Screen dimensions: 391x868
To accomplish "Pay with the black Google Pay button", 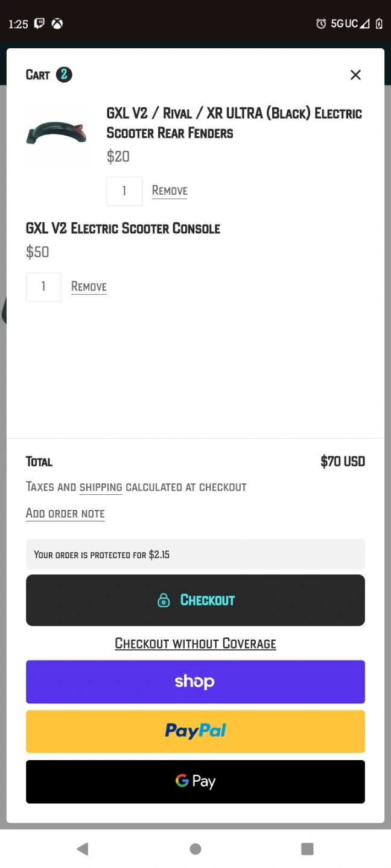I will point(195,782).
